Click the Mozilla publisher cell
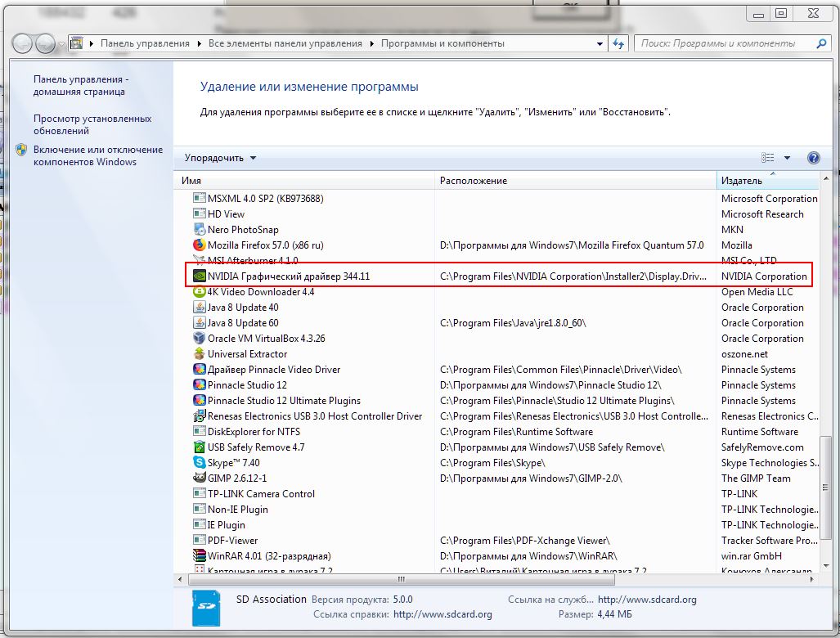The image size is (840, 638). pos(737,245)
